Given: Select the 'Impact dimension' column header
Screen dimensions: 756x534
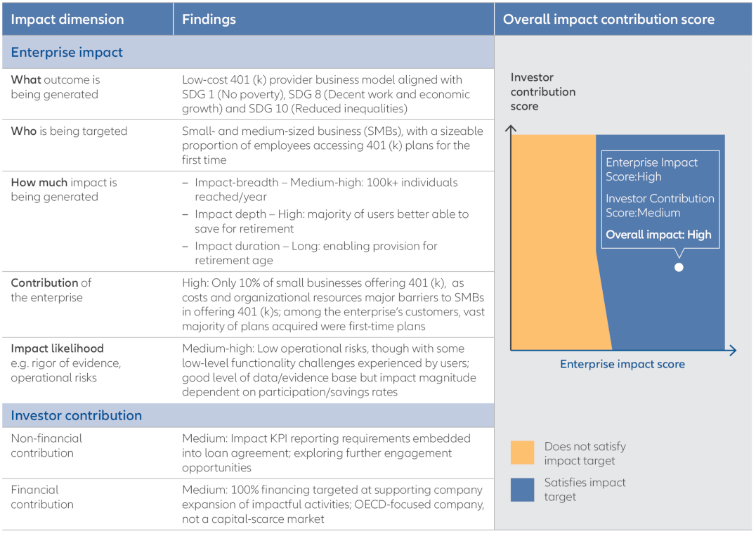Looking at the screenshot, I should (67, 20).
